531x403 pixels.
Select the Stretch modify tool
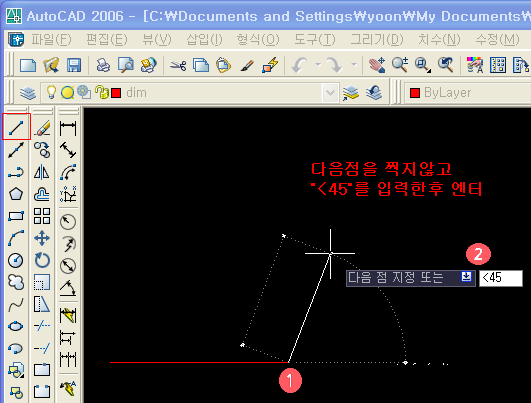coord(42,304)
